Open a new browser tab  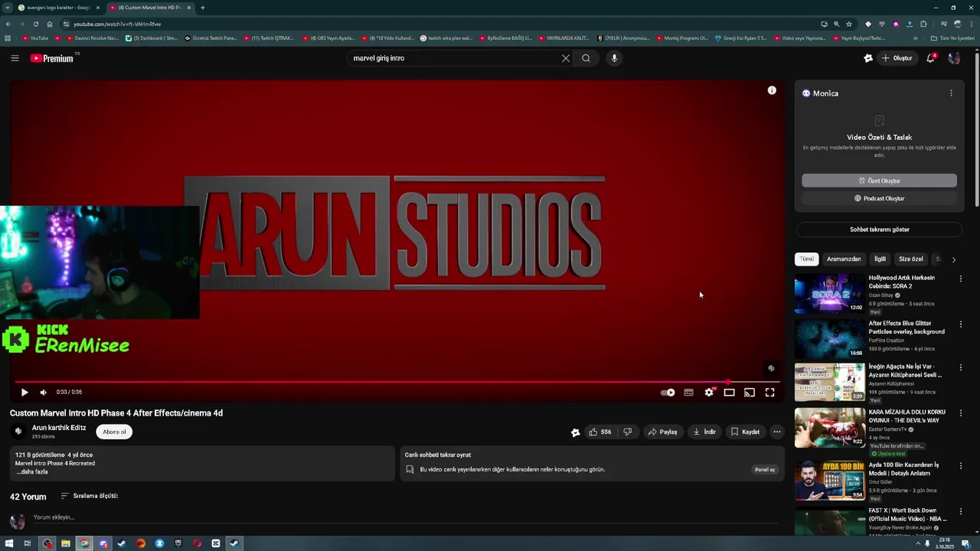pyautogui.click(x=202, y=8)
